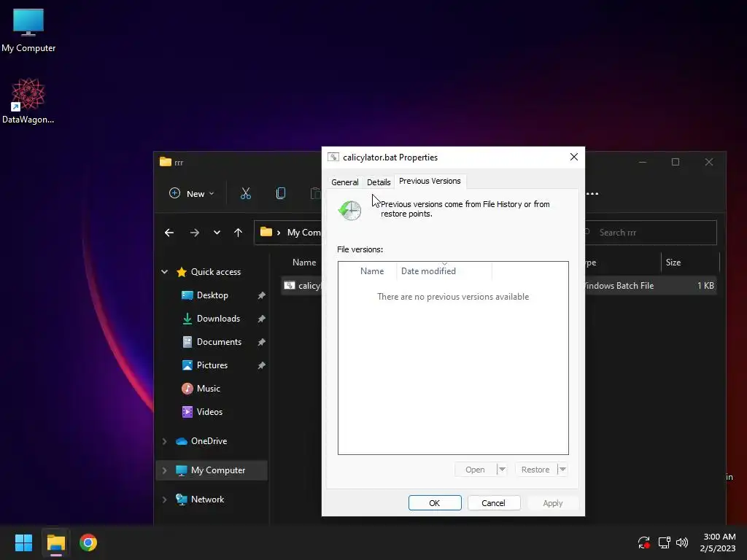Open the My Computer desktop icon
This screenshot has width=747, height=560.
pos(28,30)
